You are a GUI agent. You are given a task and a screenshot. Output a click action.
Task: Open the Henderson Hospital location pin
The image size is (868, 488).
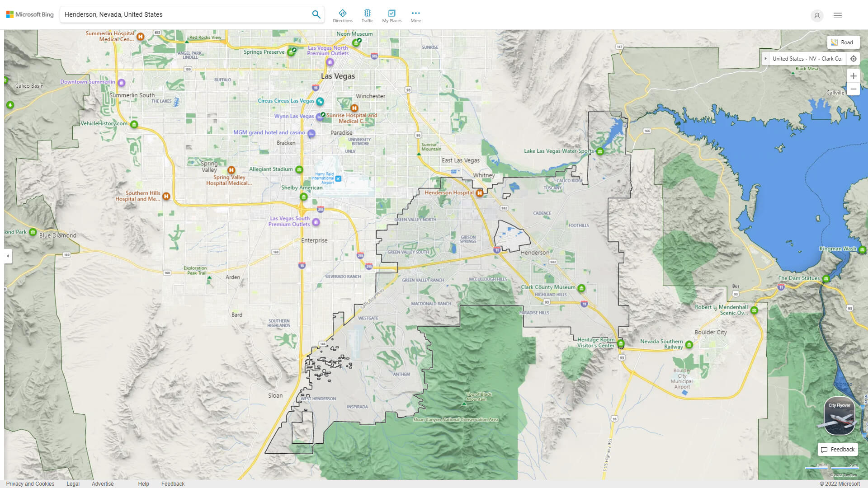point(480,192)
